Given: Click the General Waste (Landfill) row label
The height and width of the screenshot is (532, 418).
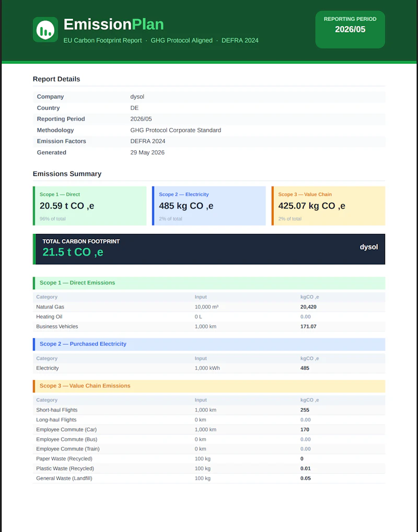Looking at the screenshot, I should tap(64, 478).
